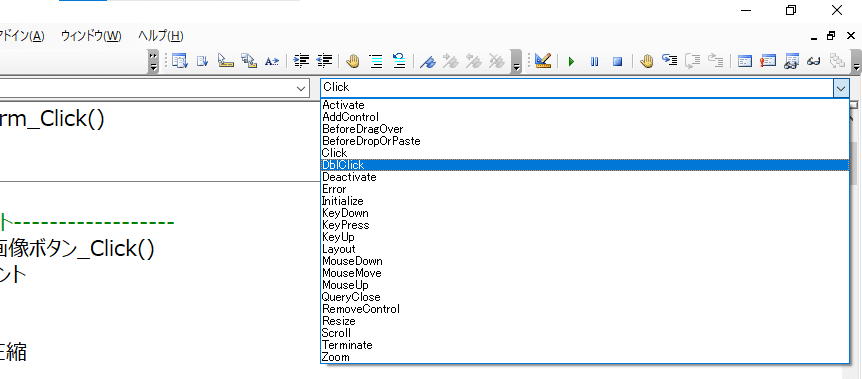The image size is (862, 379).
Task: Click the Step Out icon
Action: 715,61
